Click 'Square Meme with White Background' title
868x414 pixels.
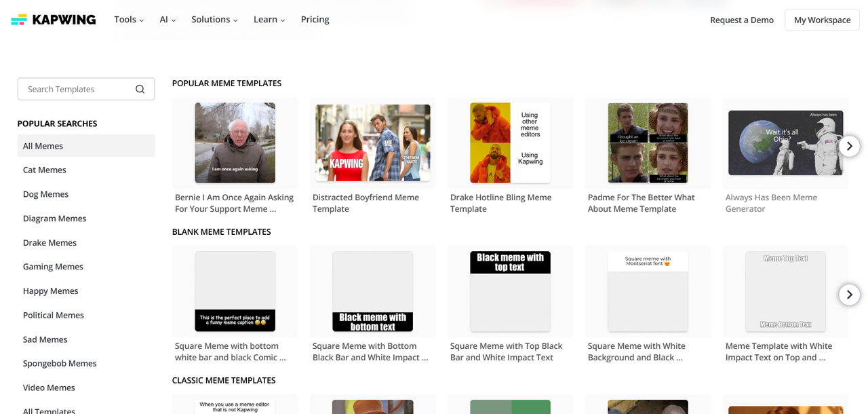click(x=637, y=352)
